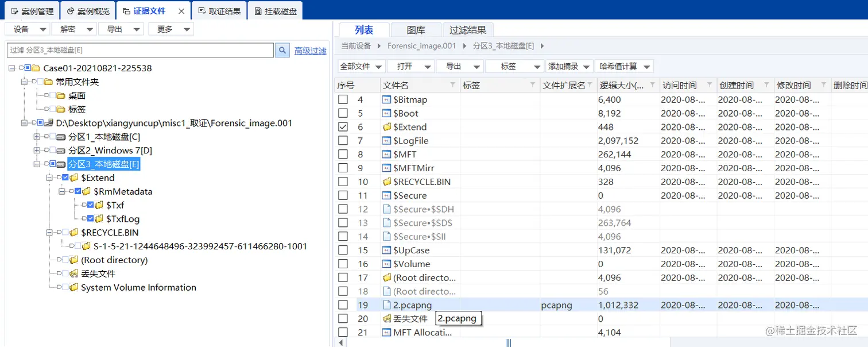
Task: Click the Forensic_image.001 disk image icon in tree
Action: (50, 123)
